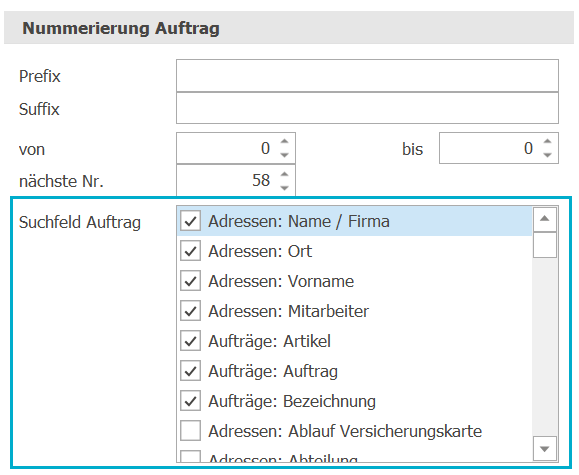Select the 'Adressen: Ort' list row text
Image resolution: width=579 pixels, height=475 pixels.
tap(260, 251)
